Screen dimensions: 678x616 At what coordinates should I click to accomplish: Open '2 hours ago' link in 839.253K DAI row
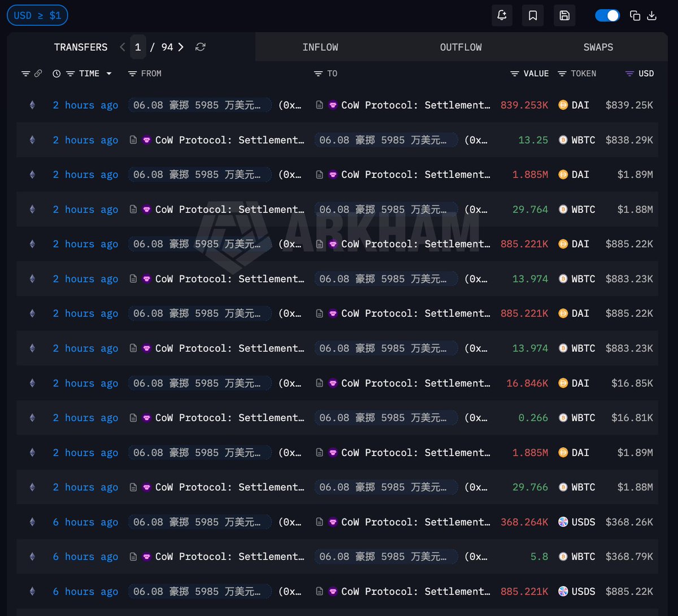point(86,105)
